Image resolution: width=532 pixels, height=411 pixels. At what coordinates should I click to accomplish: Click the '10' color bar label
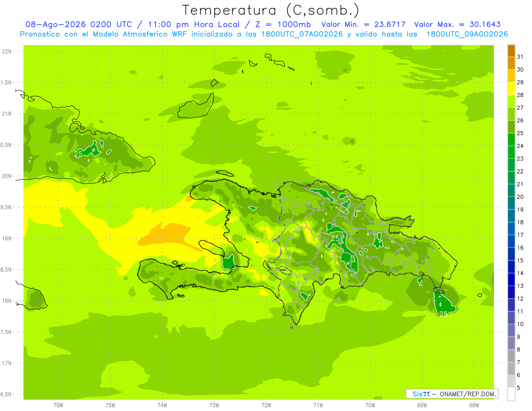coord(520,324)
